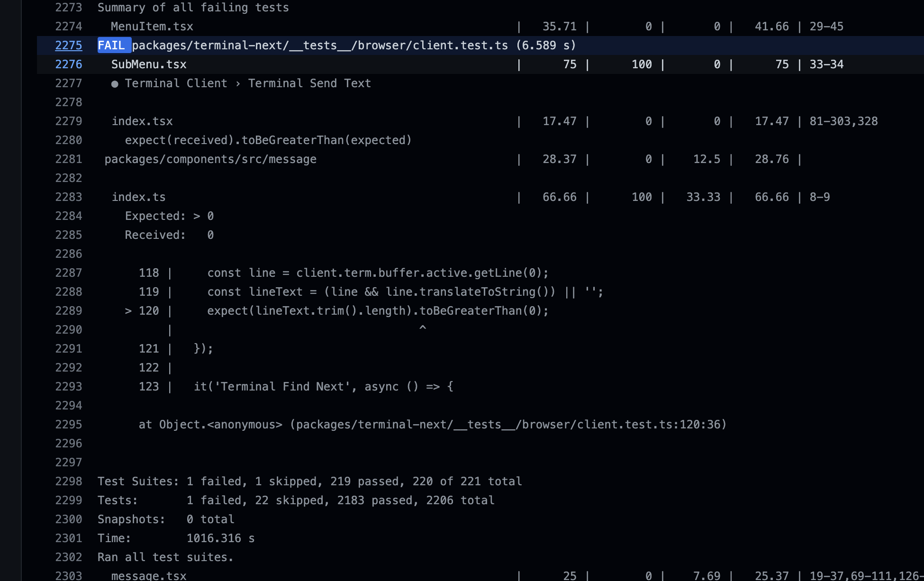924x581 pixels.
Task: Click line number 2273
Action: 69,8
